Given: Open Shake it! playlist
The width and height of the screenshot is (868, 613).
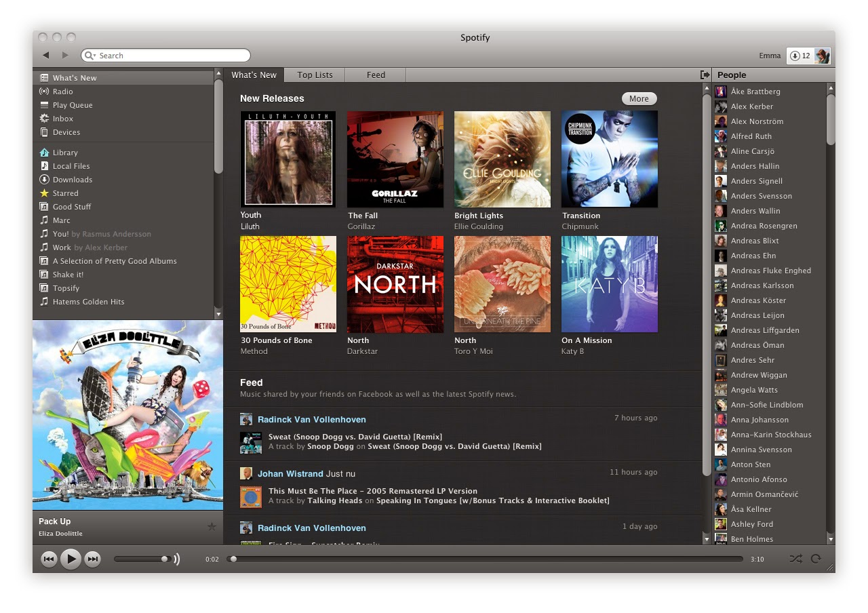Looking at the screenshot, I should coord(68,275).
